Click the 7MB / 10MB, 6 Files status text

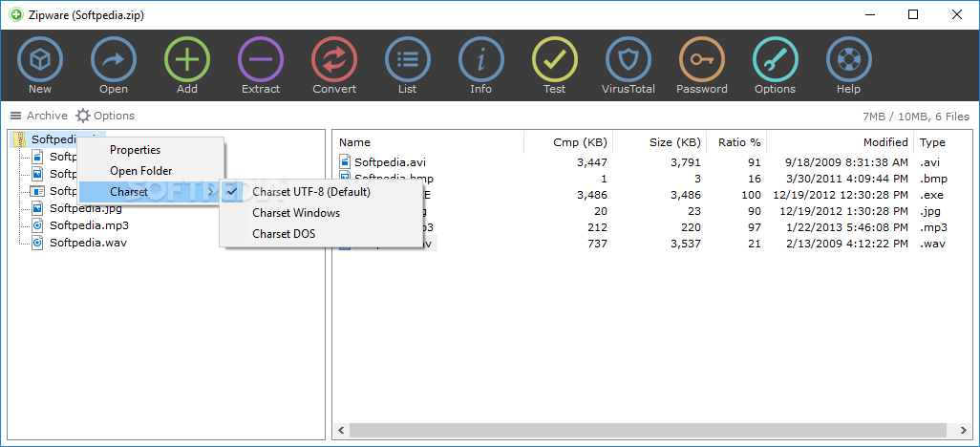tap(916, 117)
